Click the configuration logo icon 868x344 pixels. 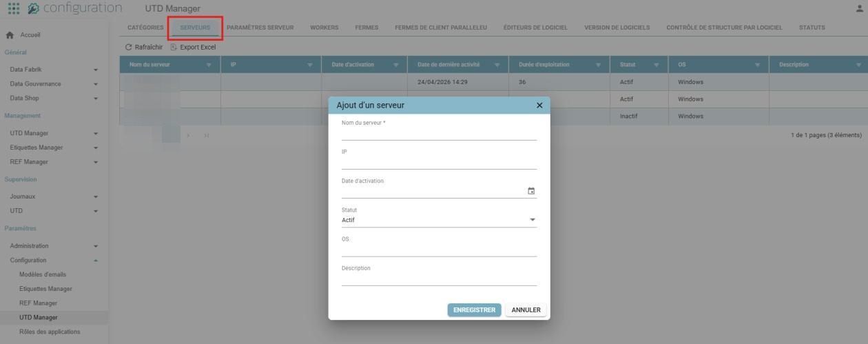click(33, 8)
